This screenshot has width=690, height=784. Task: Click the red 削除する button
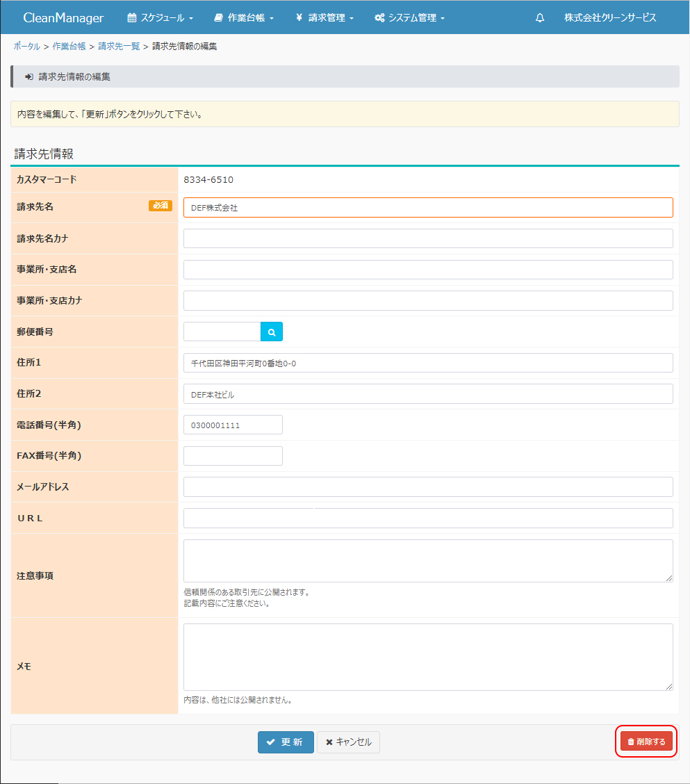[x=646, y=742]
